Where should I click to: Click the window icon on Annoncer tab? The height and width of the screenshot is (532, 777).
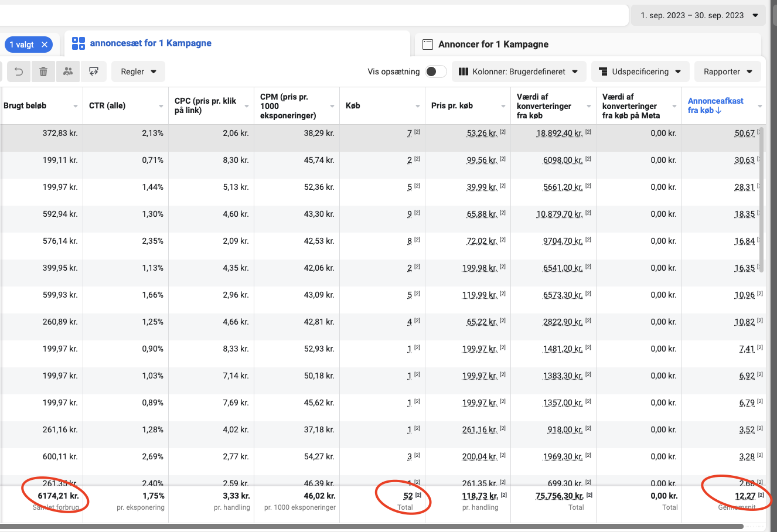point(428,44)
